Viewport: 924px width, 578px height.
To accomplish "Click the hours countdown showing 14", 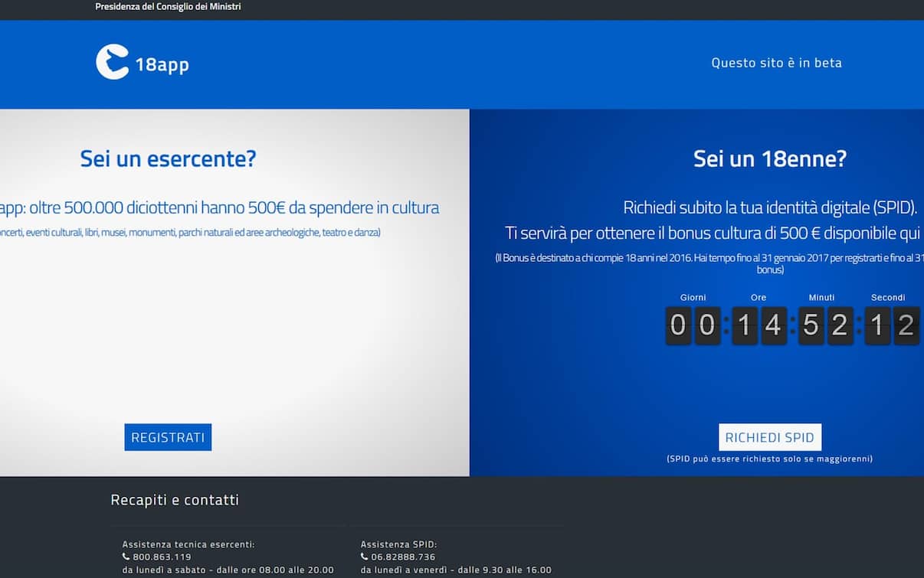I will coord(759,325).
